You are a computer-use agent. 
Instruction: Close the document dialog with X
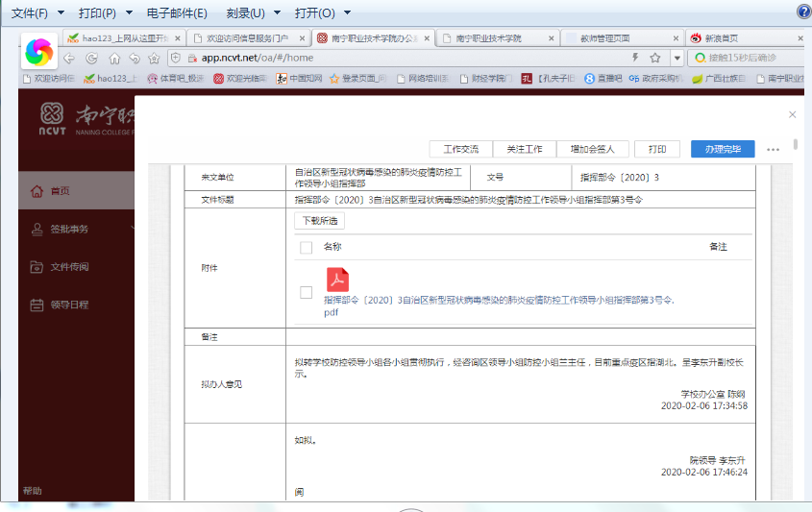(x=793, y=114)
